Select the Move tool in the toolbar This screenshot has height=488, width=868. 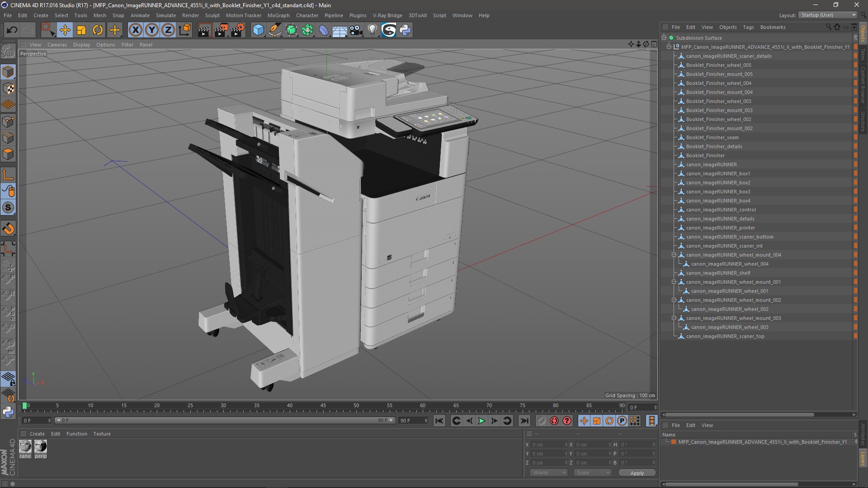(65, 30)
